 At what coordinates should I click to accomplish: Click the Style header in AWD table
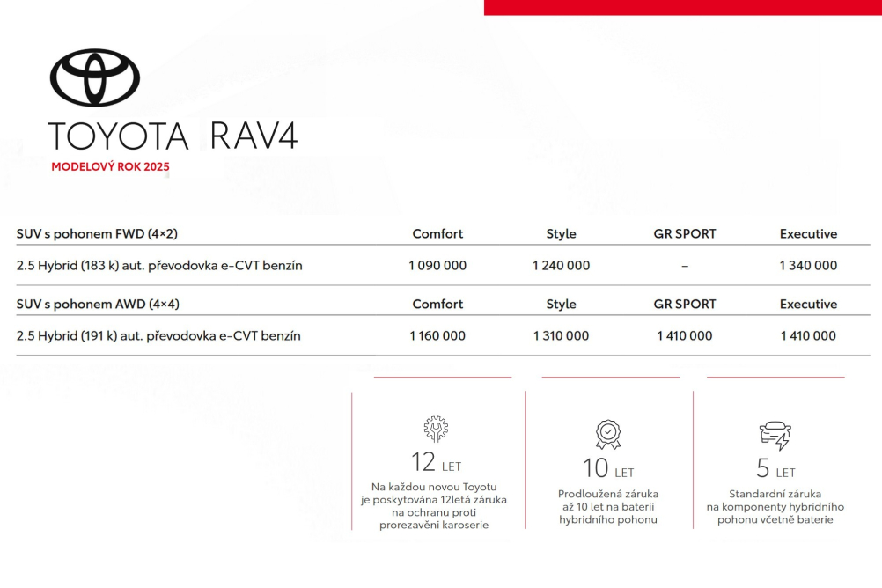point(561,305)
